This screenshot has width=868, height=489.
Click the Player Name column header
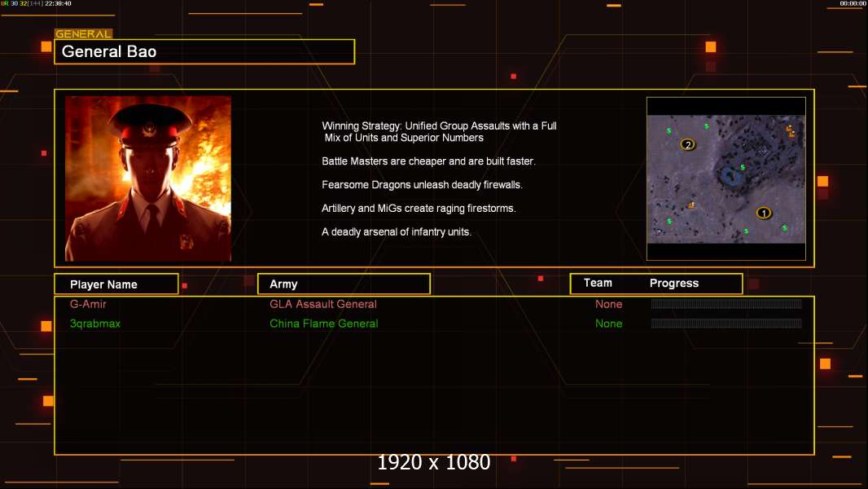pyautogui.click(x=116, y=284)
